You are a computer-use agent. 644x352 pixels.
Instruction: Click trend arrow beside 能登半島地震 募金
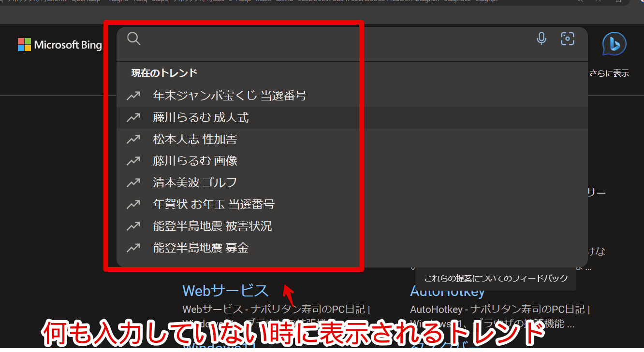click(x=133, y=248)
